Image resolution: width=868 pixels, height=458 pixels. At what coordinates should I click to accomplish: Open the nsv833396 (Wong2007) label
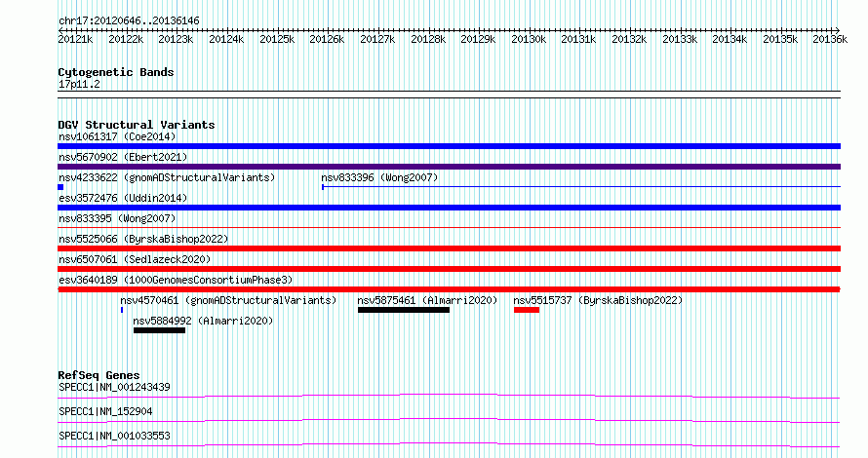click(379, 177)
